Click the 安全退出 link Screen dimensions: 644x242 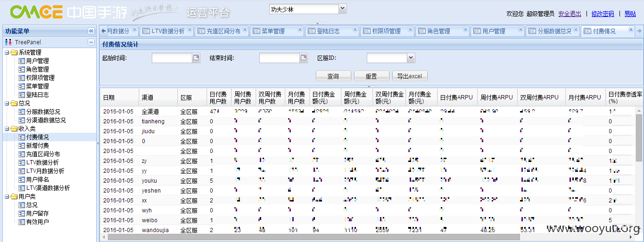pos(570,14)
